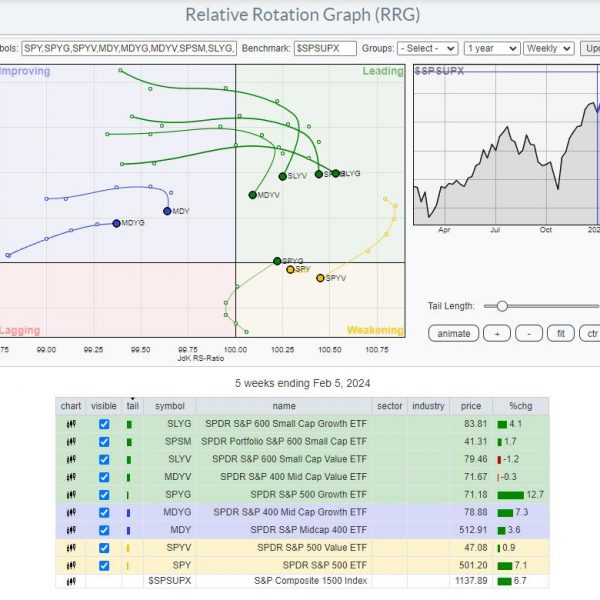Click S&P Composite 1500 Index name
The image size is (600, 600).
310,581
